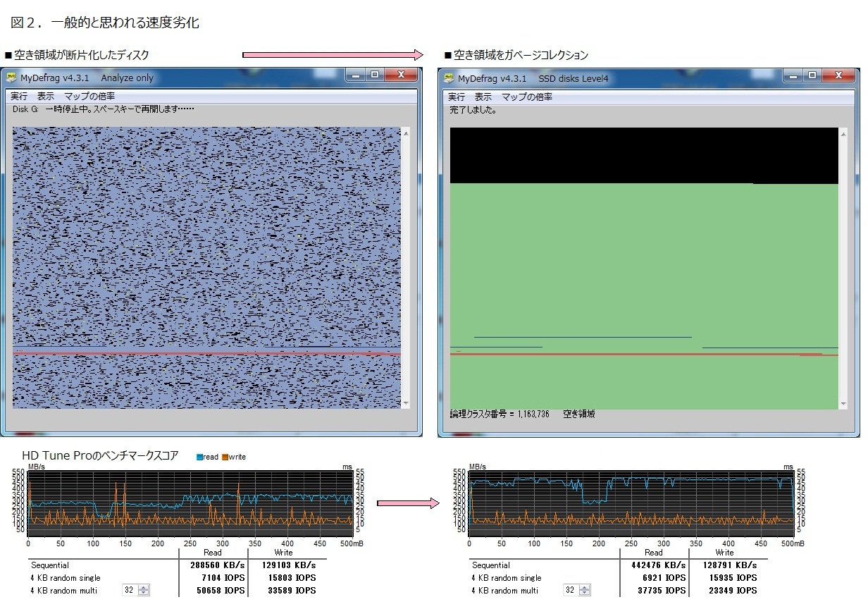Click scroll-down arrow of fragmented disk map
868x609 pixels.
[x=405, y=404]
